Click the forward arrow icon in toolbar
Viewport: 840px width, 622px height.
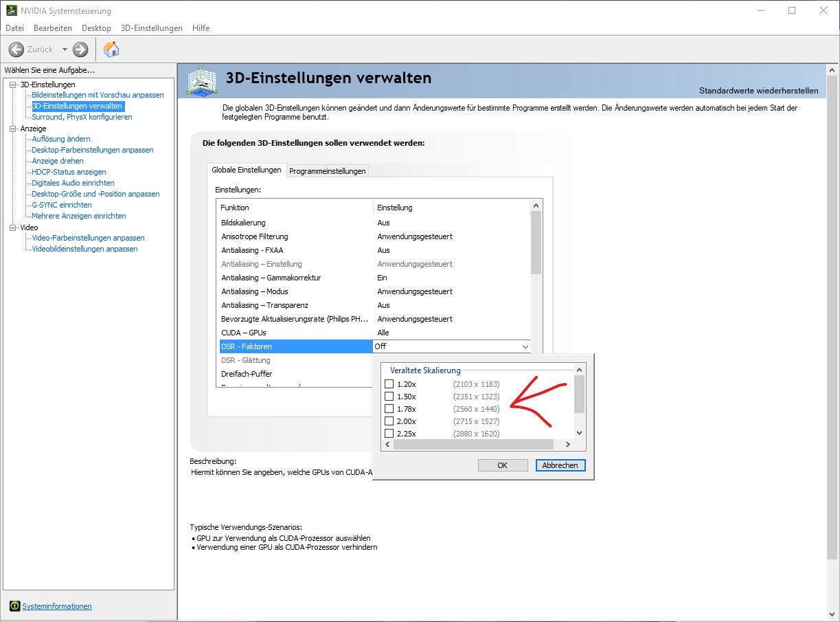pyautogui.click(x=80, y=49)
